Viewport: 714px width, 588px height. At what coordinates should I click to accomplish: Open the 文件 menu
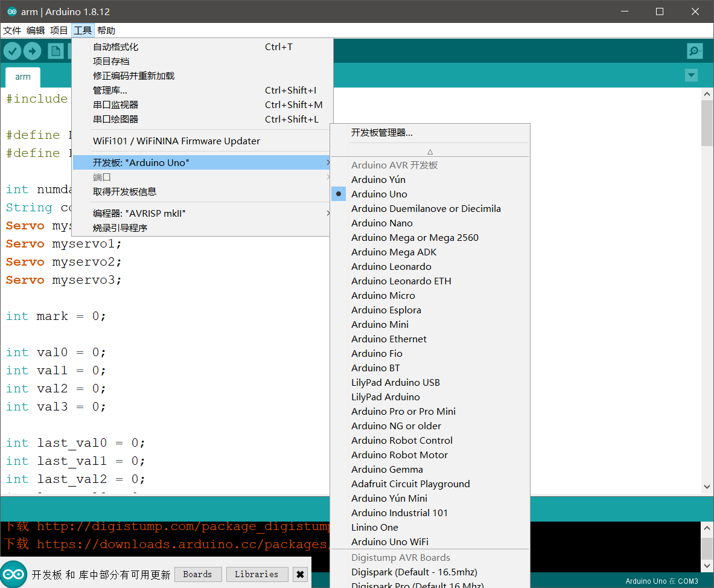pyautogui.click(x=12, y=31)
